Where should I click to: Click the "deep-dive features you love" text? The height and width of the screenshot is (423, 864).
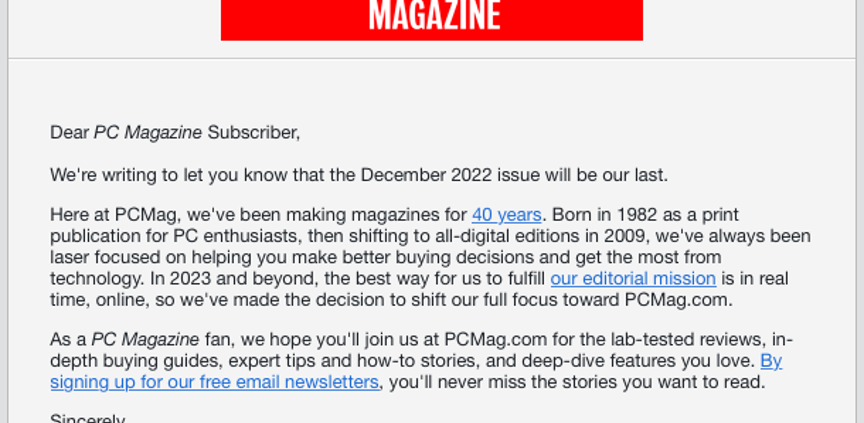tap(644, 360)
